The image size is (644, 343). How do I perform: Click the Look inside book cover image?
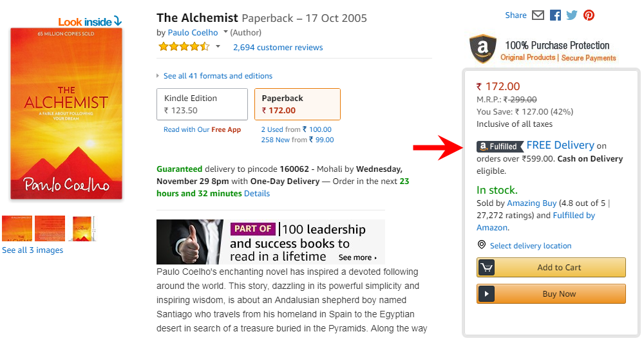click(66, 113)
